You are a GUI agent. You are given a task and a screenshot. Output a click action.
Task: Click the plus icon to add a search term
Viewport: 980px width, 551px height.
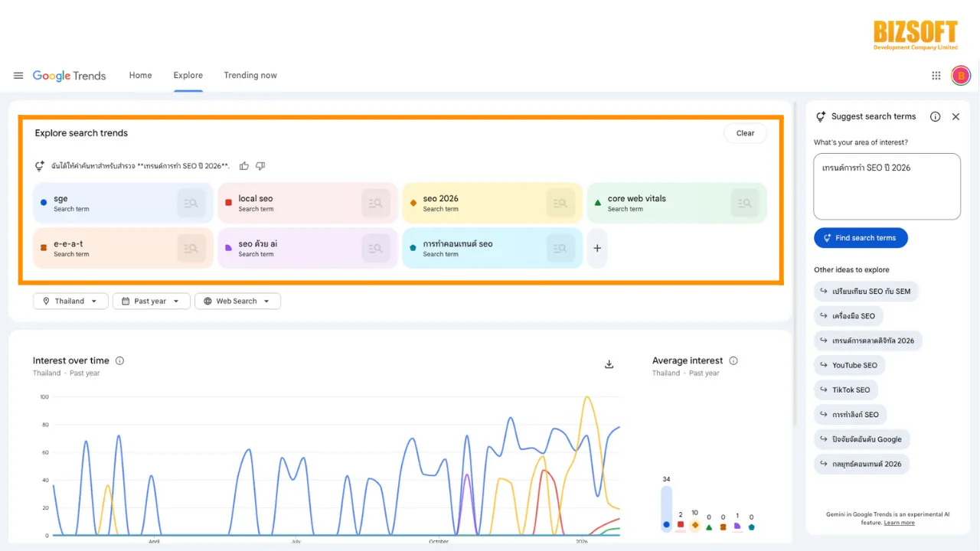[x=597, y=248]
